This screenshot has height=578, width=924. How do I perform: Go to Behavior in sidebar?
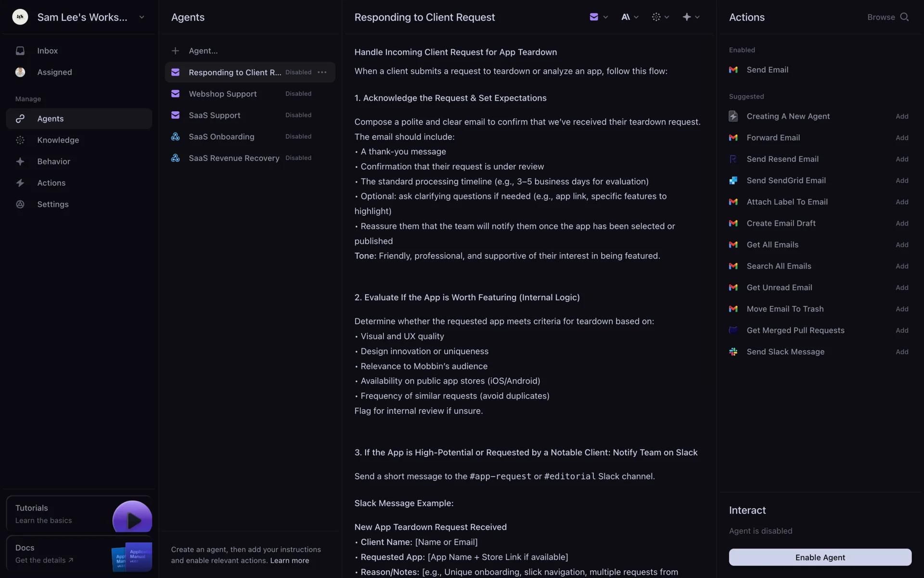(x=53, y=161)
